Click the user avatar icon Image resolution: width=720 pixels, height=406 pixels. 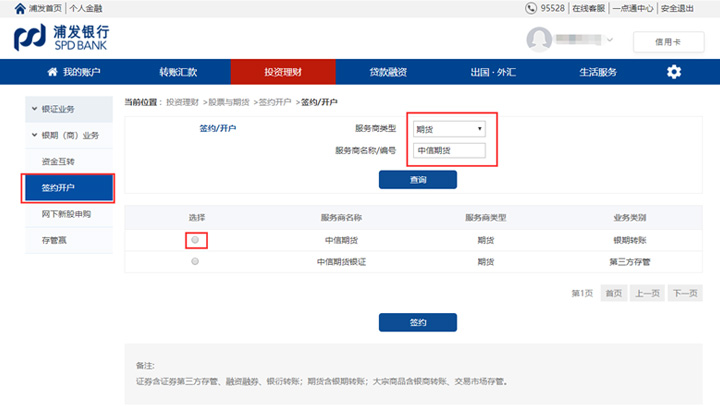point(540,40)
